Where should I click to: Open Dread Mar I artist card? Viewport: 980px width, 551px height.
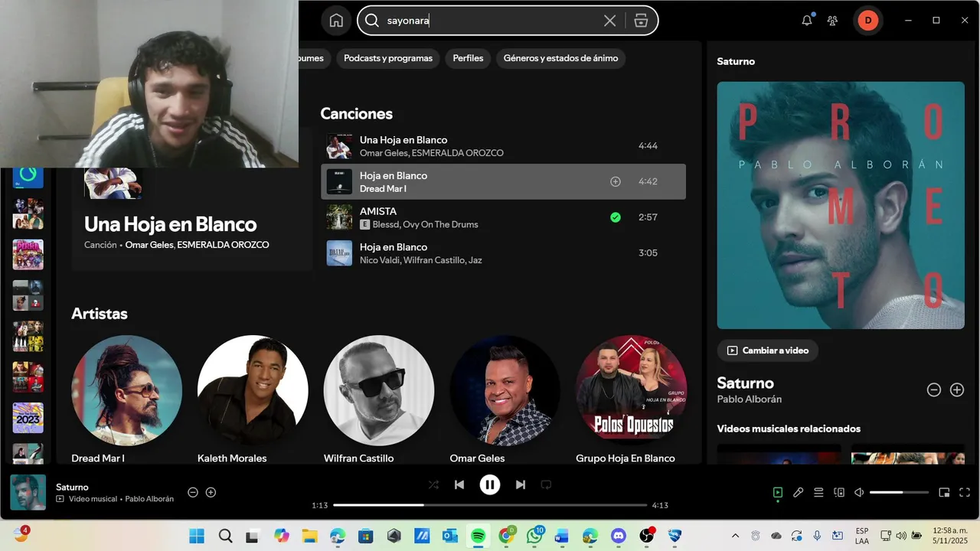(x=126, y=399)
